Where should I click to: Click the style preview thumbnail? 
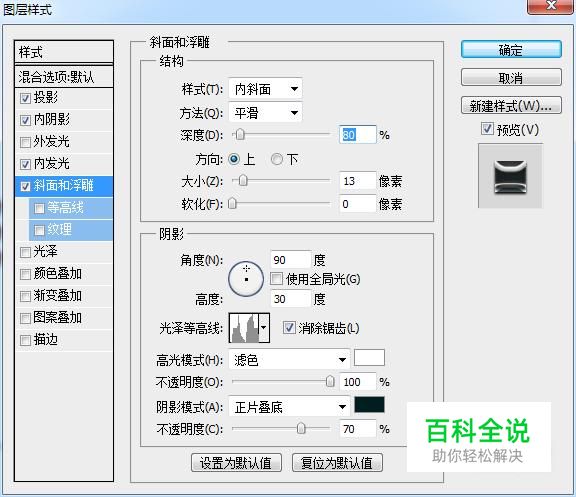[510, 176]
